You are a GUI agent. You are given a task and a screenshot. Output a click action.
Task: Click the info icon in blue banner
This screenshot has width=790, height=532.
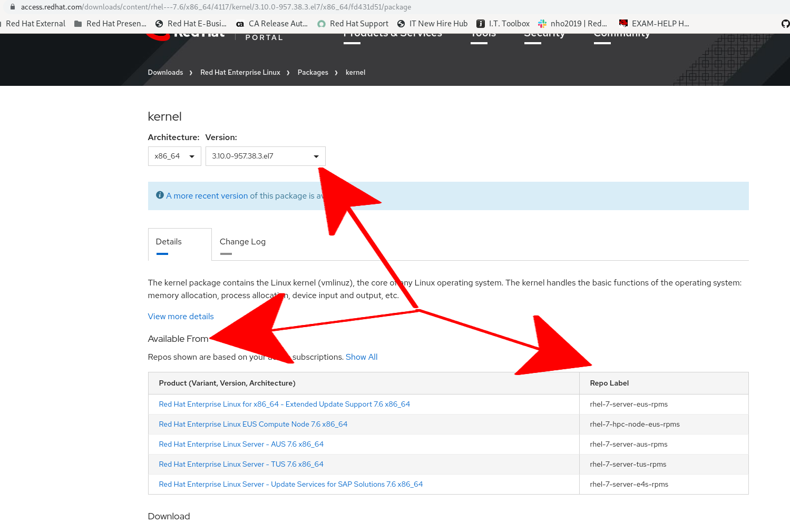coord(160,195)
